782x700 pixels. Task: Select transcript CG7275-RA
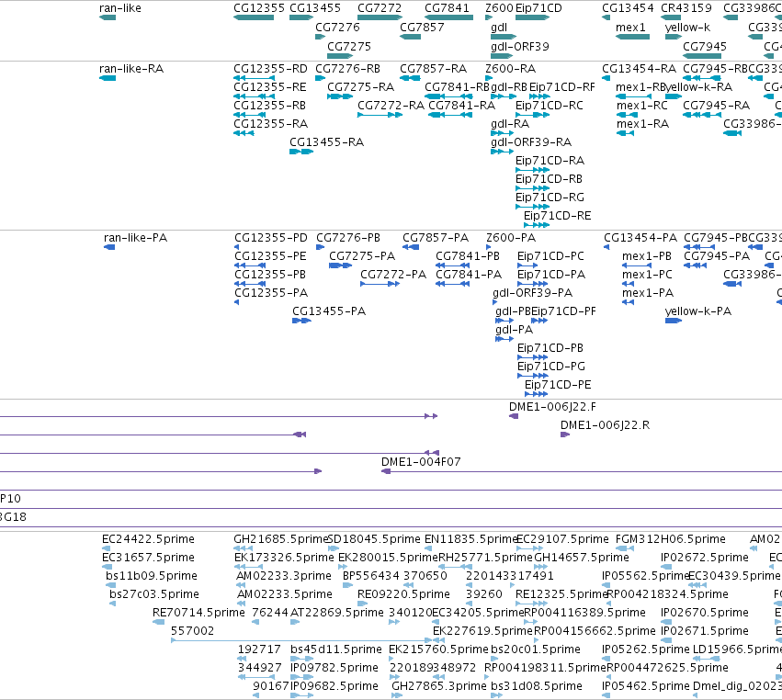click(360, 87)
